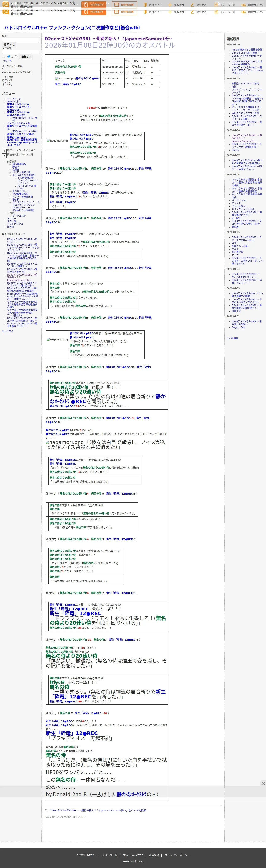
Task: Open アットウィキTOP in the footer
Action: (x=133, y=855)
